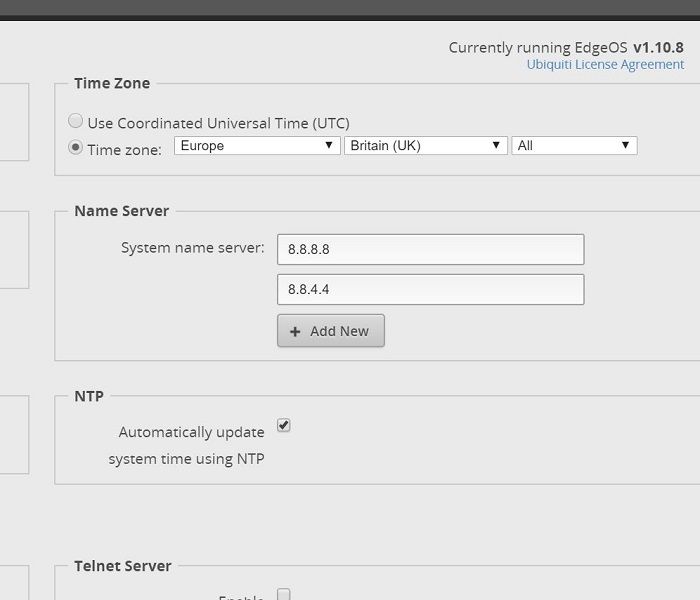Select the Use Coordinated Universal Time radio button
The height and width of the screenshot is (600, 700).
[76, 122]
